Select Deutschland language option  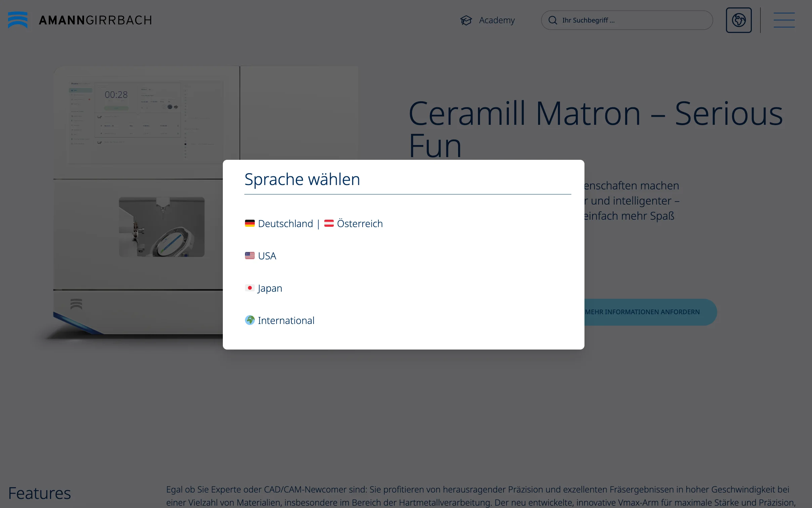click(285, 223)
